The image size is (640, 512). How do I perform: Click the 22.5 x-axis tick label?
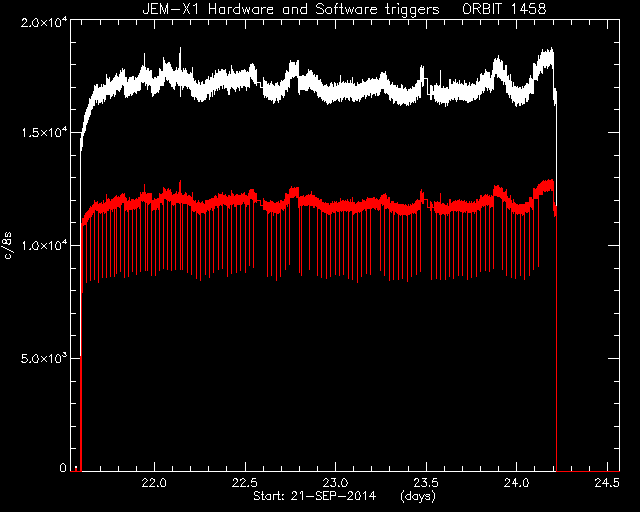click(245, 483)
